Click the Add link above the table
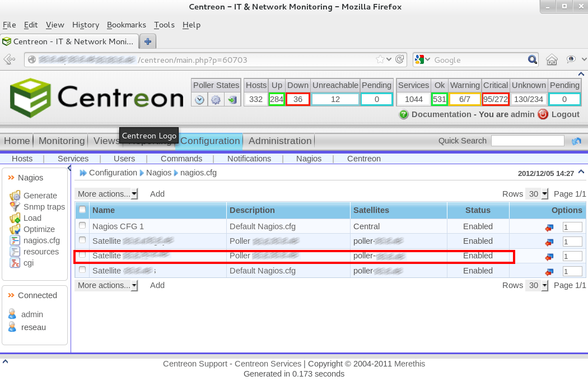The height and width of the screenshot is (385, 588). pos(157,194)
